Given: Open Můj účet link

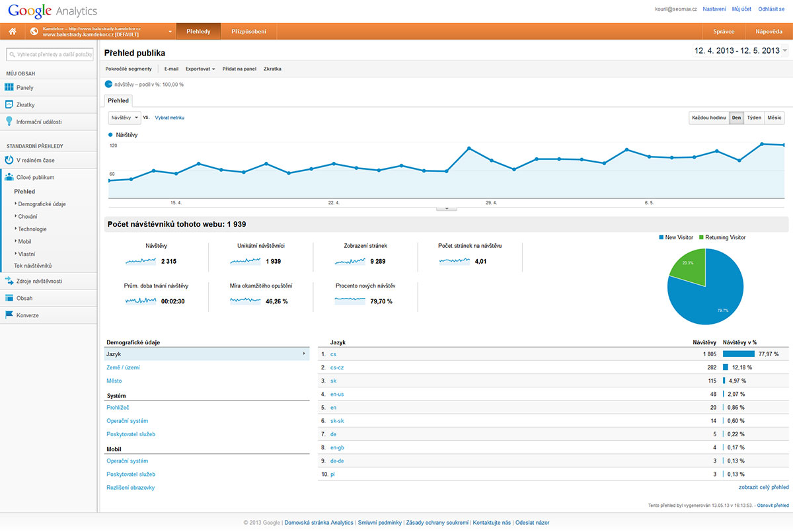Looking at the screenshot, I should (x=741, y=9).
